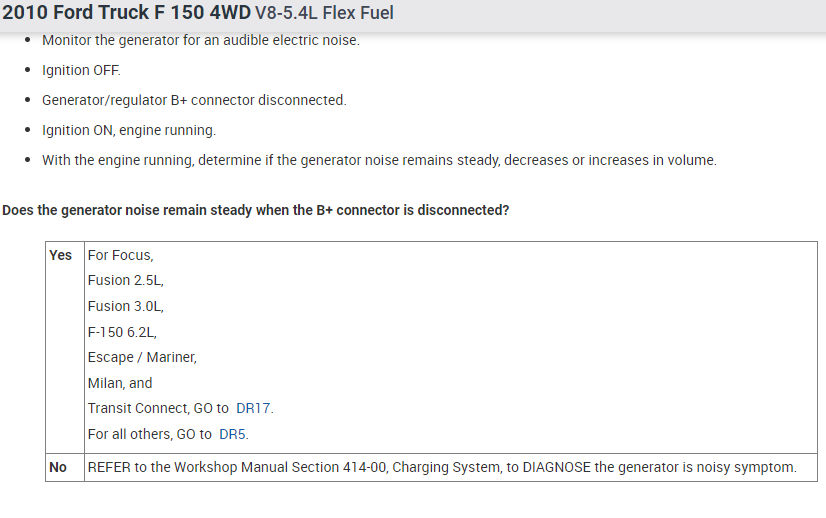Viewport: 826px width, 518px height.
Task: Click the 'Monitor the generator' bullet
Action: tap(200, 41)
